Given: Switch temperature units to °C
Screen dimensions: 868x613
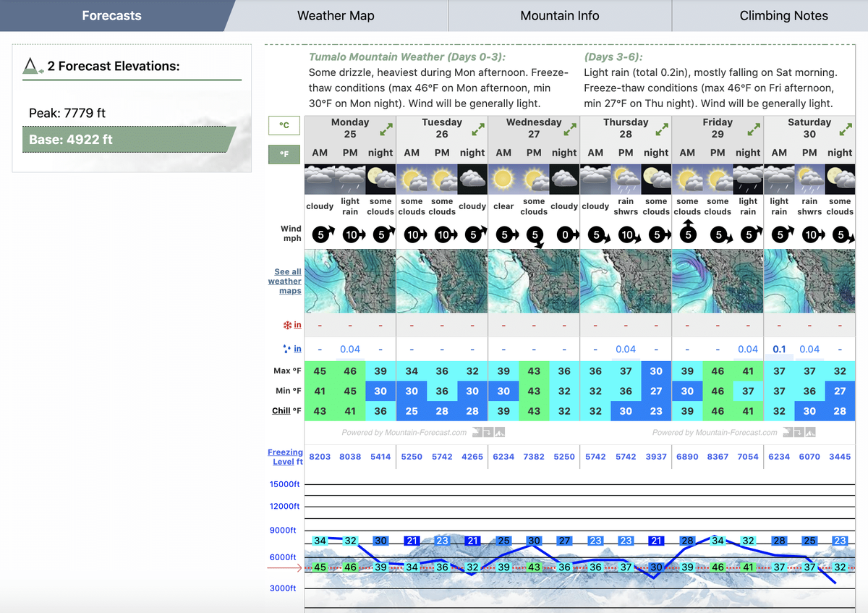Looking at the screenshot, I should tap(284, 125).
